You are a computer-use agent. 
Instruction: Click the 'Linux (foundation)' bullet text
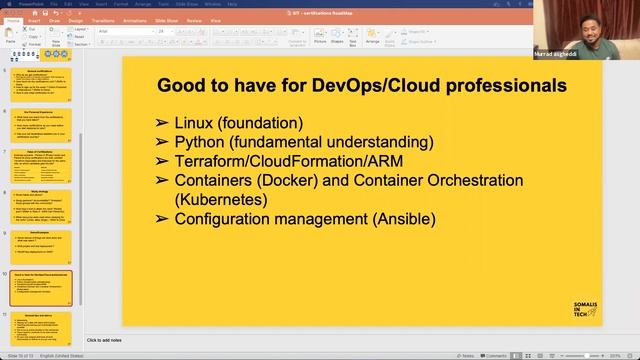point(239,123)
